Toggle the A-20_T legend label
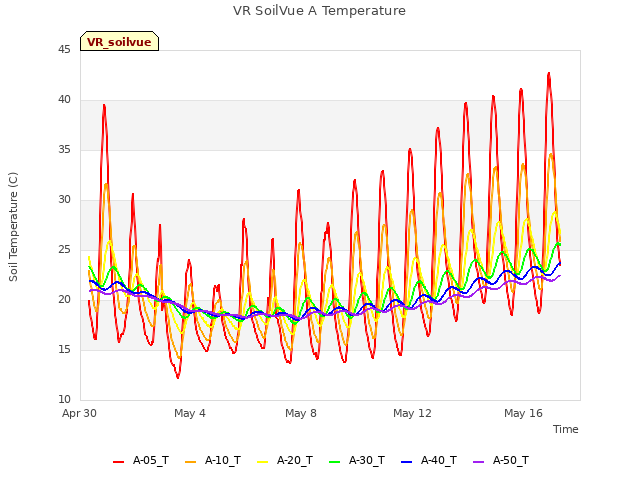This screenshot has height=480, width=640. [x=295, y=460]
